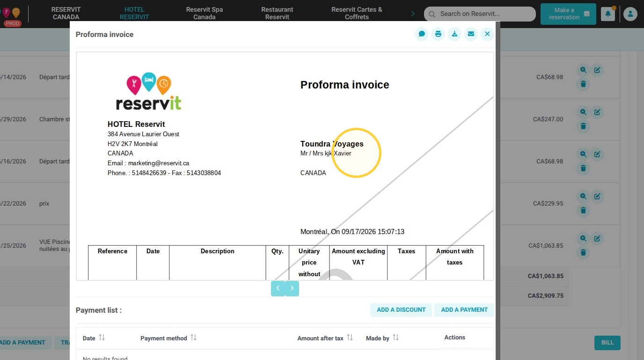Image resolution: width=644 pixels, height=360 pixels.
Task: Go to previous invoice page arrow
Action: tap(278, 288)
